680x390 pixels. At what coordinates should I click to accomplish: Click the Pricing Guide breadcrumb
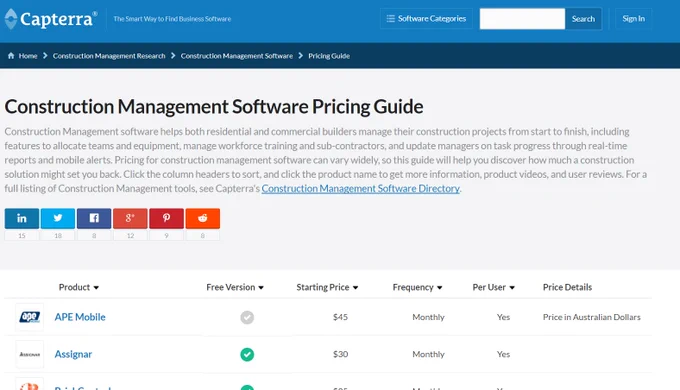[x=329, y=56]
